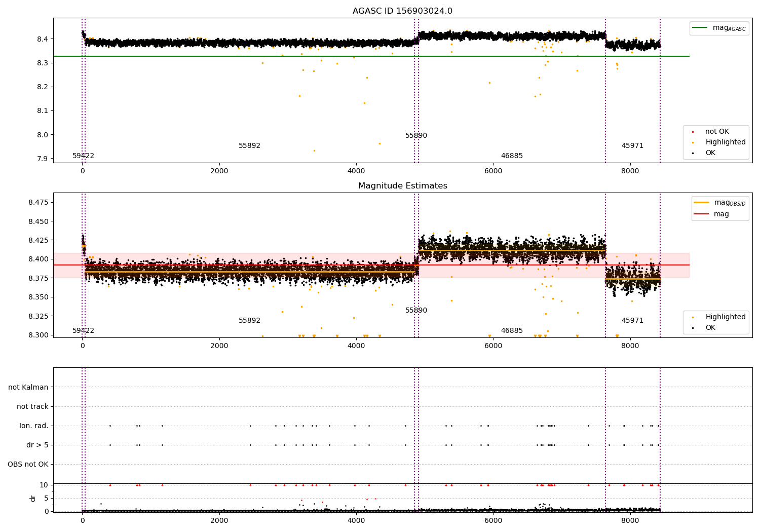The image size is (760, 532).
Task: Click the 10 tick on dr axis
Action: pyautogui.click(x=44, y=485)
